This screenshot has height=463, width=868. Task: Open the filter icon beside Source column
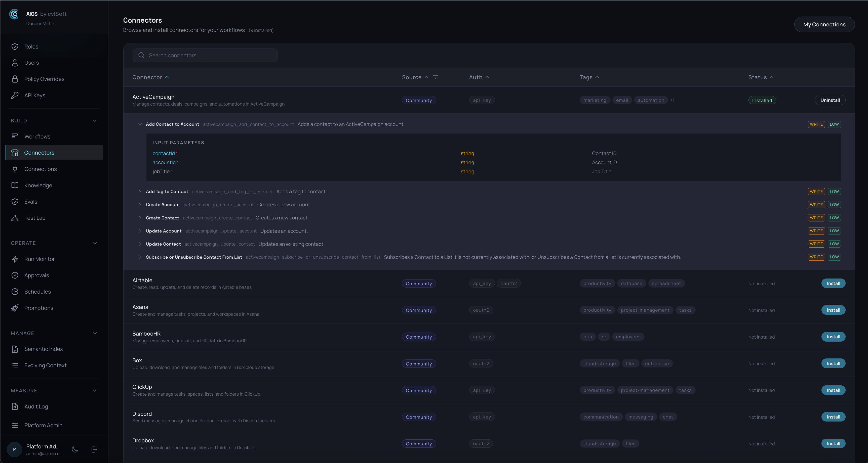click(x=436, y=77)
